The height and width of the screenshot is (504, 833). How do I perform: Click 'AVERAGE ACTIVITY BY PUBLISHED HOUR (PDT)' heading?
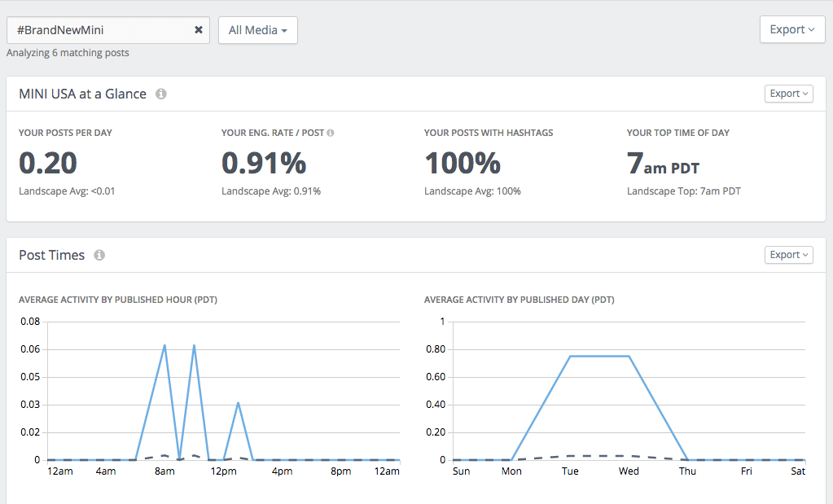118,300
